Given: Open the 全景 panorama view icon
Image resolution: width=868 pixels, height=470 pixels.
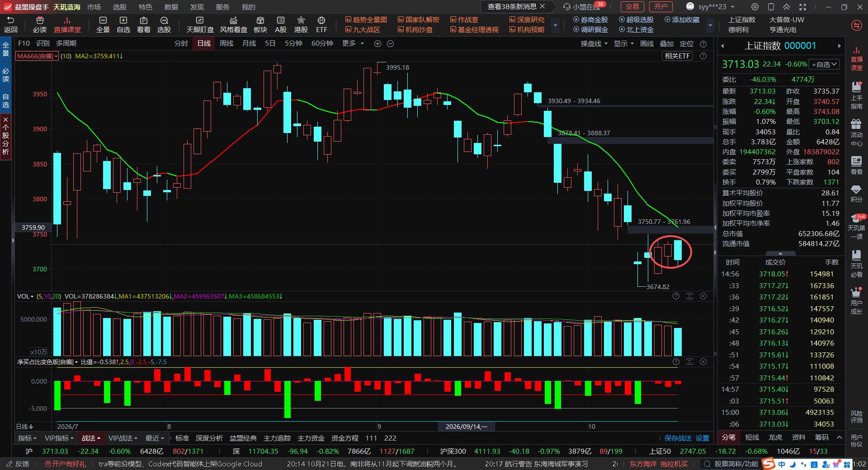Looking at the screenshot, I should (x=103, y=25).
